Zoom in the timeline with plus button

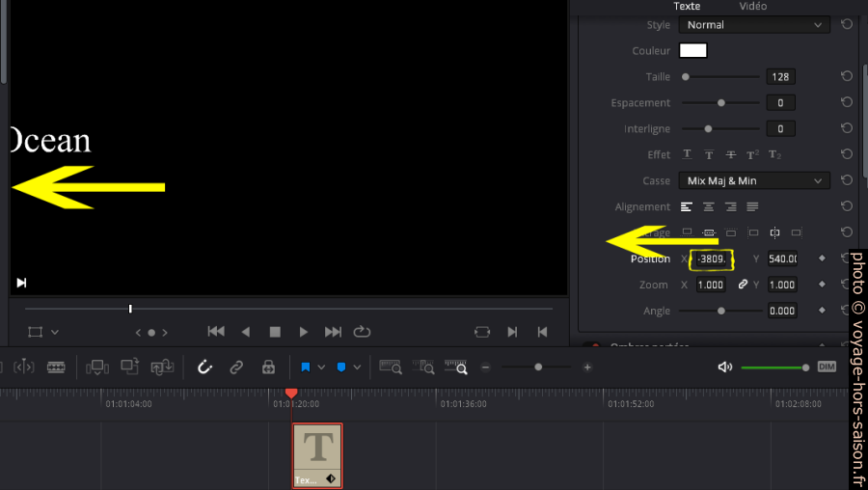click(x=587, y=367)
